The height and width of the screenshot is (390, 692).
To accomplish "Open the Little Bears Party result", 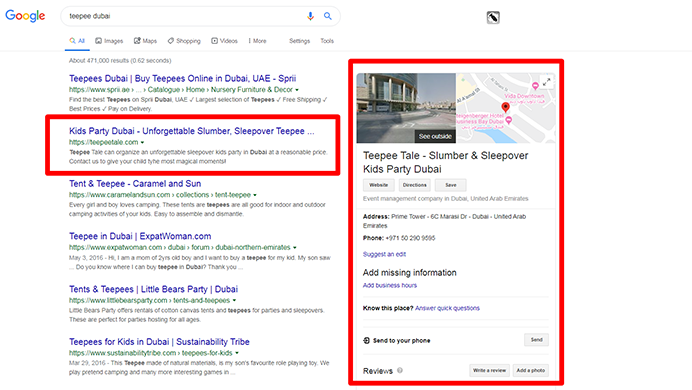I will pyautogui.click(x=153, y=289).
